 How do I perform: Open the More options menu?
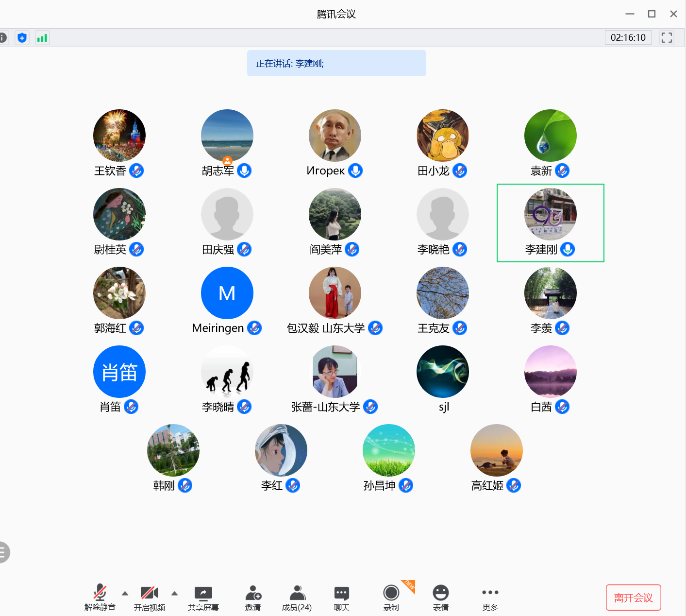[x=490, y=593]
